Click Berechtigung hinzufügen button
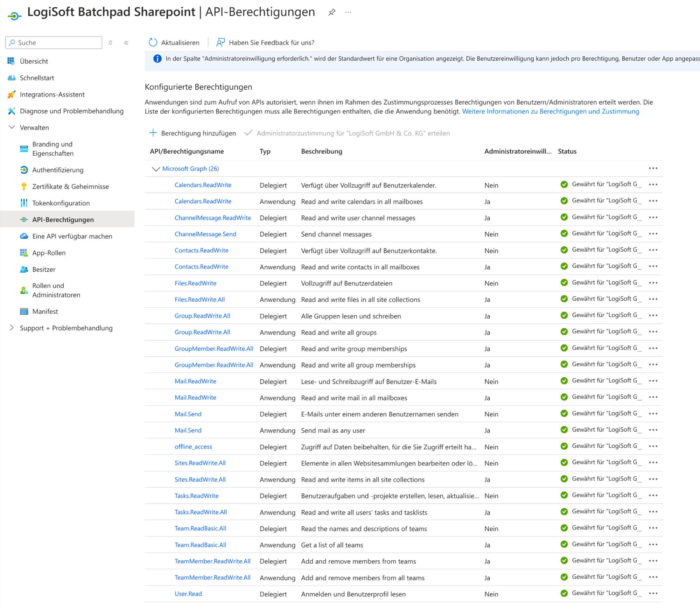The image size is (700, 609). (x=192, y=133)
